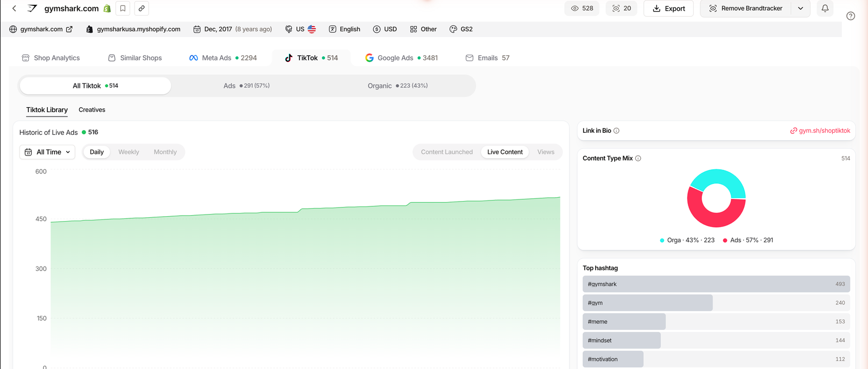Open Google Ads tab

[401, 58]
